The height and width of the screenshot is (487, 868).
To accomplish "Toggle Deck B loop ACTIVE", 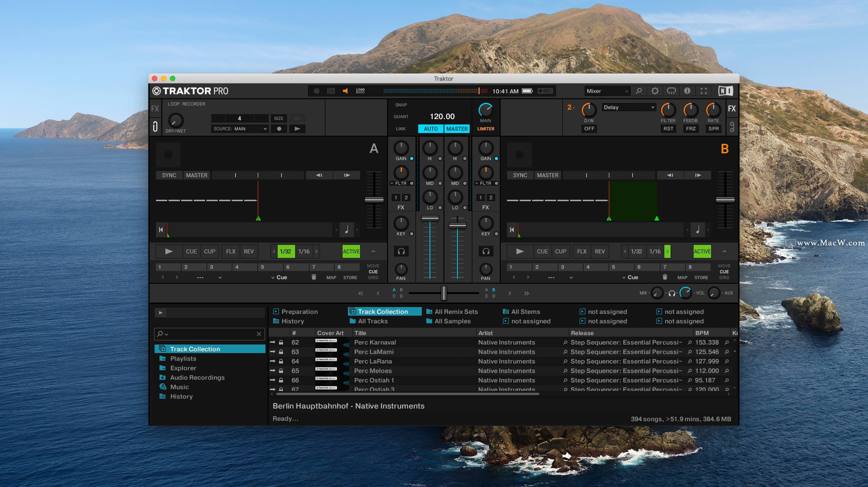I will coord(702,252).
